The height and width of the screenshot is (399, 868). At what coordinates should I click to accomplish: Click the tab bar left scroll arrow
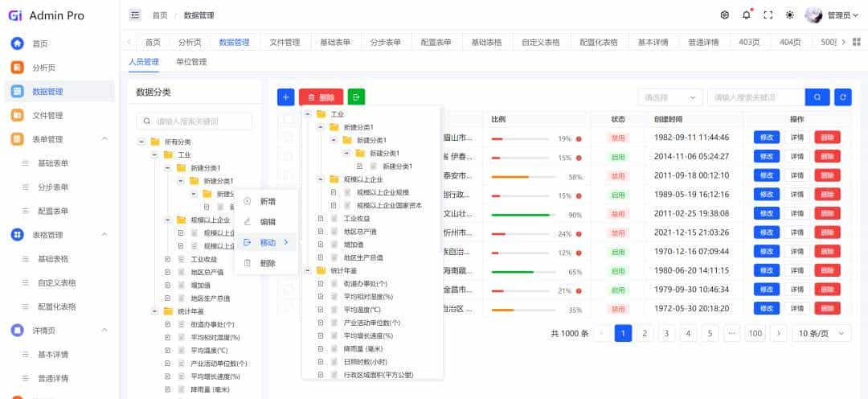(129, 42)
